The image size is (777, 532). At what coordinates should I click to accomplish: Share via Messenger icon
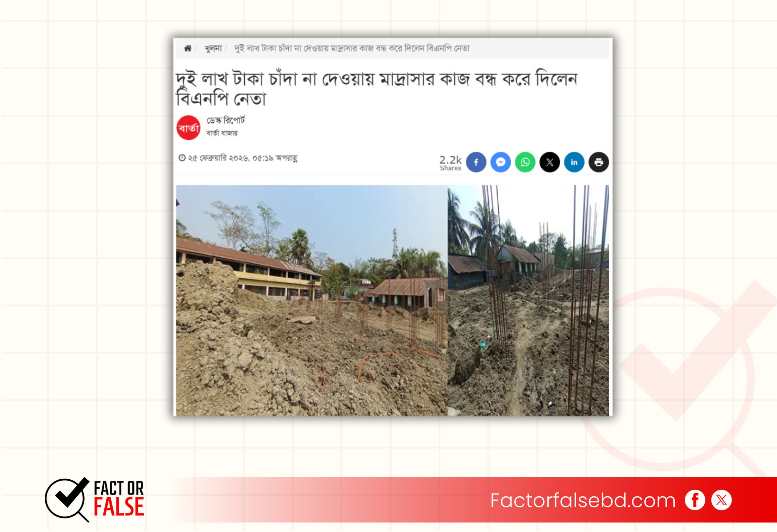point(500,162)
